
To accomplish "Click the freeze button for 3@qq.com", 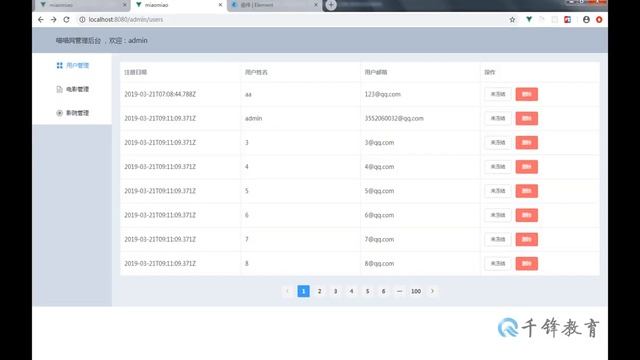I will pos(498,142).
